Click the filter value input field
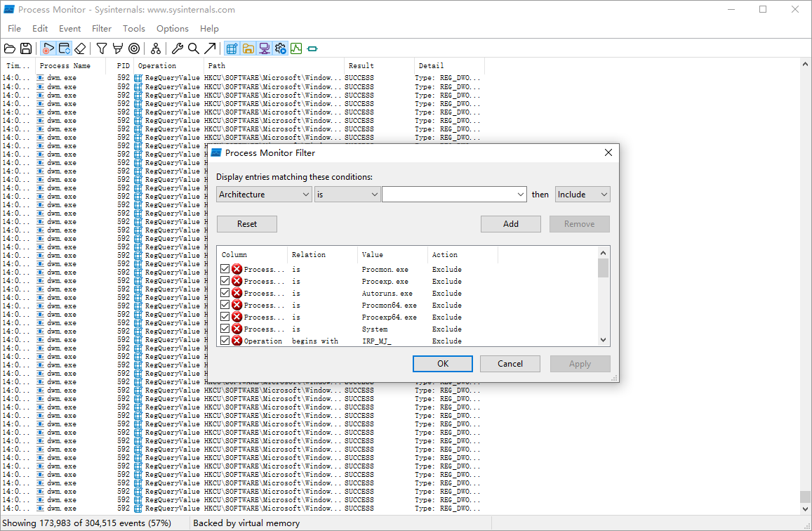812x531 pixels. [x=448, y=195]
